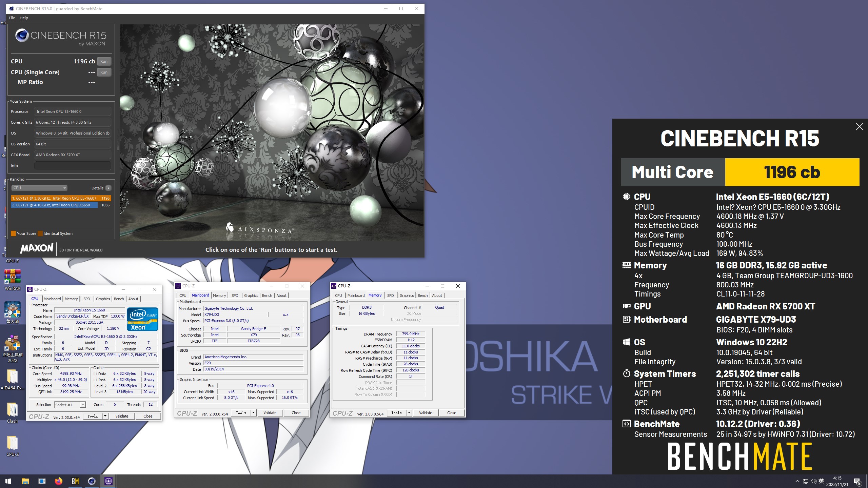868x488 pixels.
Task: Open Tools dropdown arrow in left CPU-Z
Action: (x=105, y=416)
